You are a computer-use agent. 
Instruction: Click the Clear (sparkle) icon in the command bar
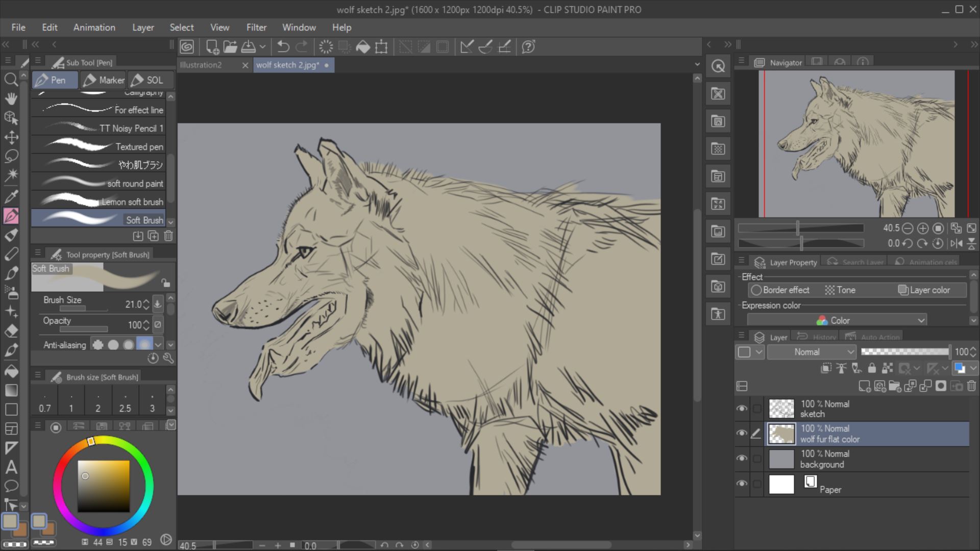326,47
